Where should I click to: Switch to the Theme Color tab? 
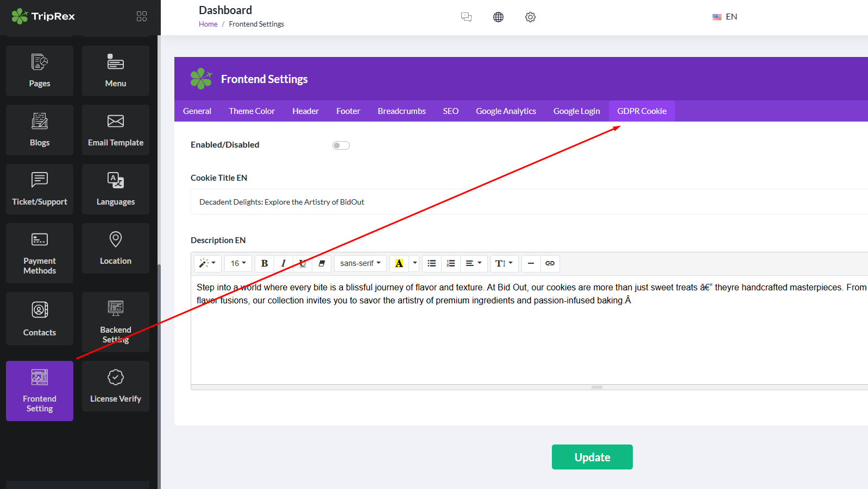pyautogui.click(x=251, y=111)
